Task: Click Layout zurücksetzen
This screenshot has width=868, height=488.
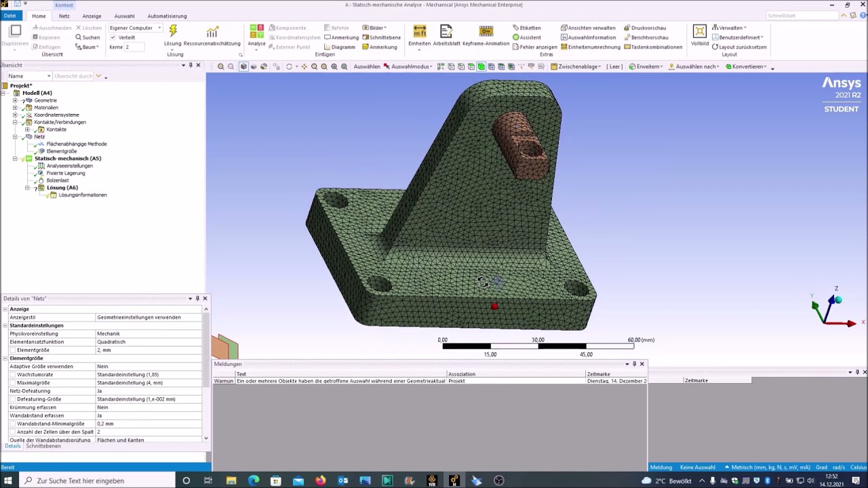Action: click(x=739, y=47)
